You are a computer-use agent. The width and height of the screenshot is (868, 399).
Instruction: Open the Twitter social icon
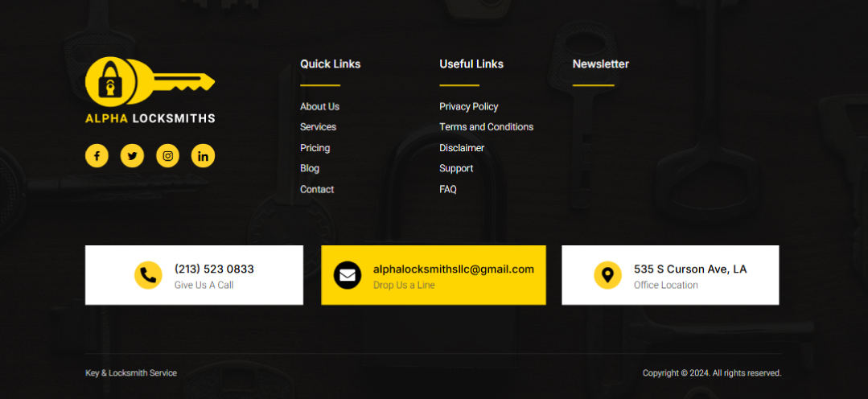(132, 156)
